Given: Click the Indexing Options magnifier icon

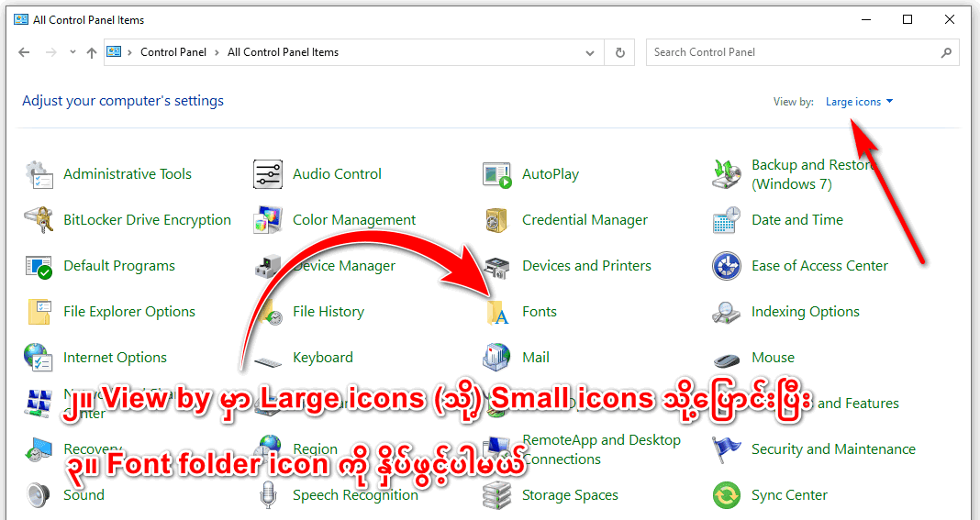Looking at the screenshot, I should pos(727,312).
